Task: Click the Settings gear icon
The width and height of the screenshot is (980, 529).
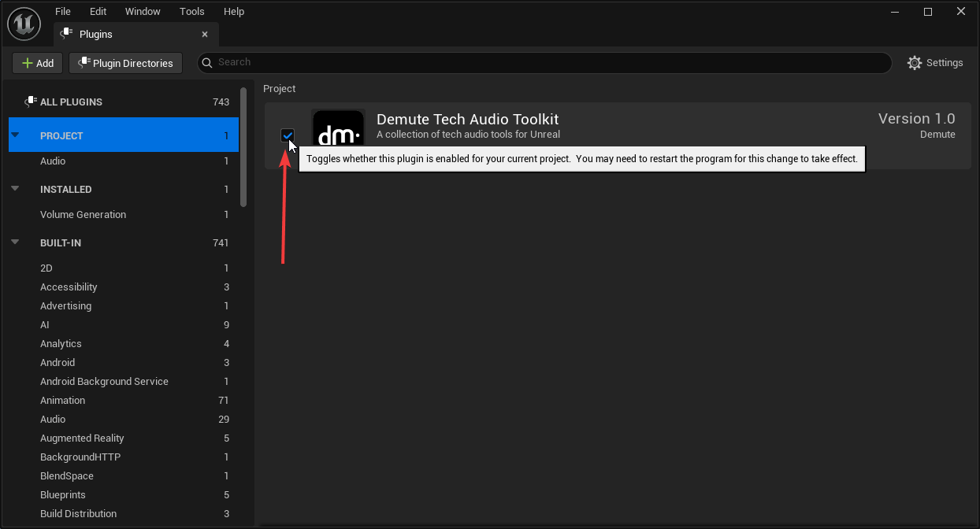Action: (915, 63)
